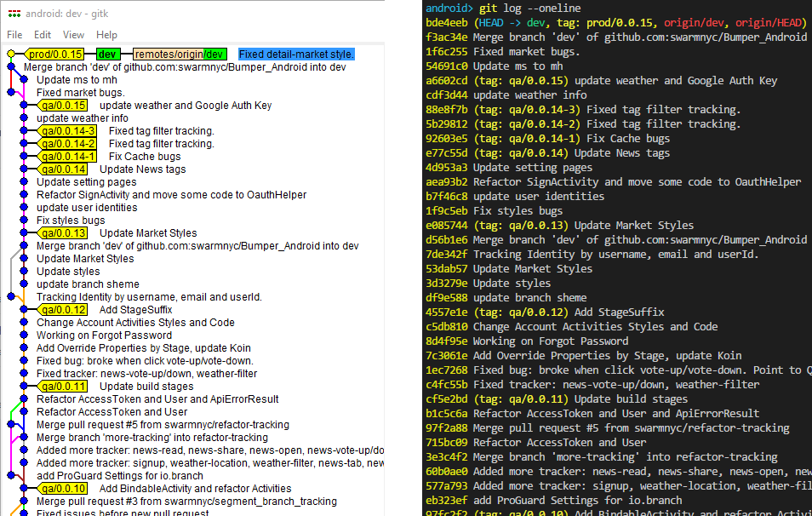
Task: Click hash a6602cd in the terminal
Action: point(446,81)
